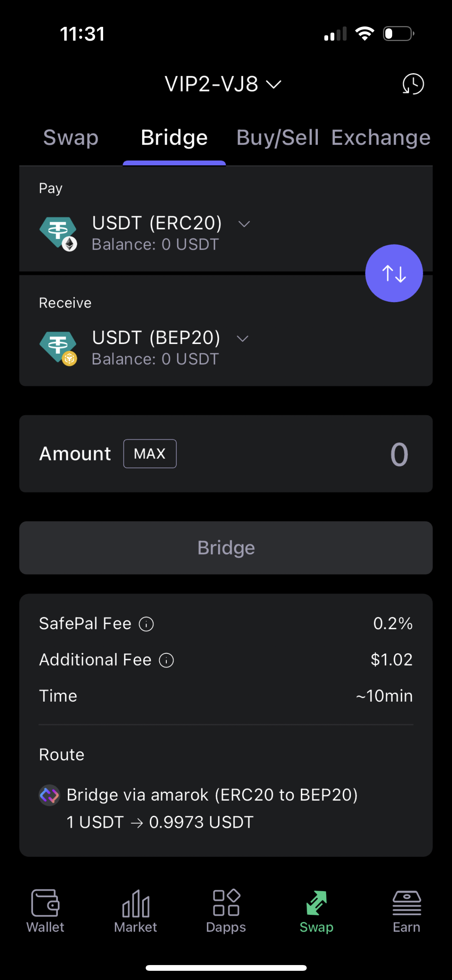Switch to the Buy/Sell tab

(278, 138)
